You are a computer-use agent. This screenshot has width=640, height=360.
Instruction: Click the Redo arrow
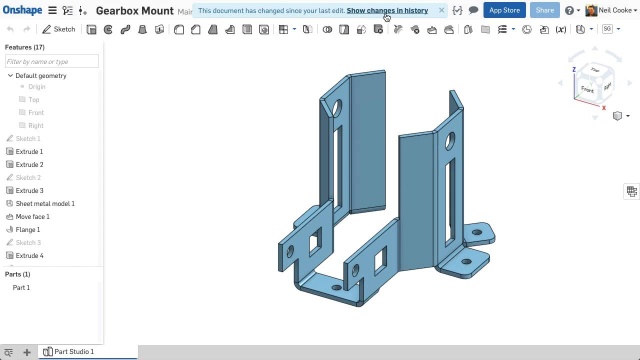(x=27, y=29)
